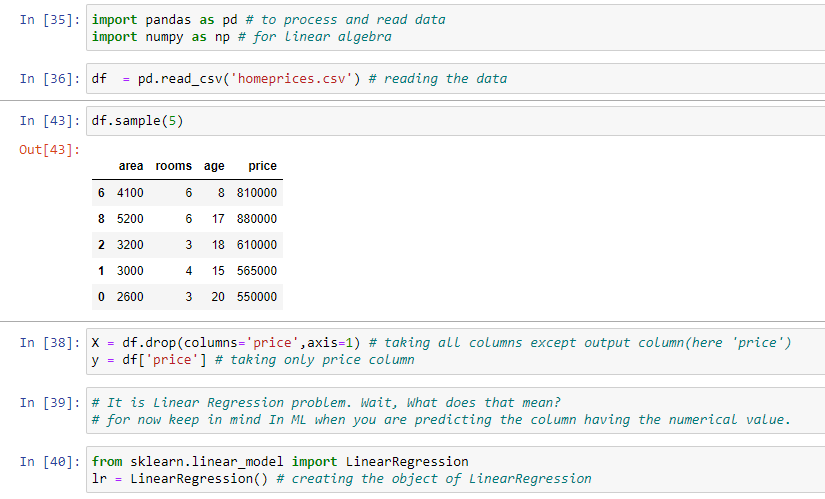
Task: Click the '# reading the data' comment
Action: pyautogui.click(x=438, y=78)
